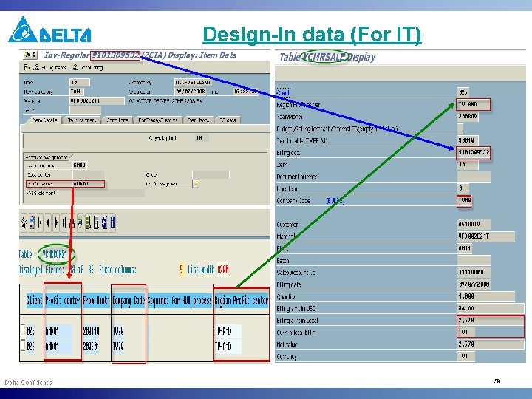The height and width of the screenshot is (399, 532).
Task: Click the list width value field
Action: click(x=223, y=270)
